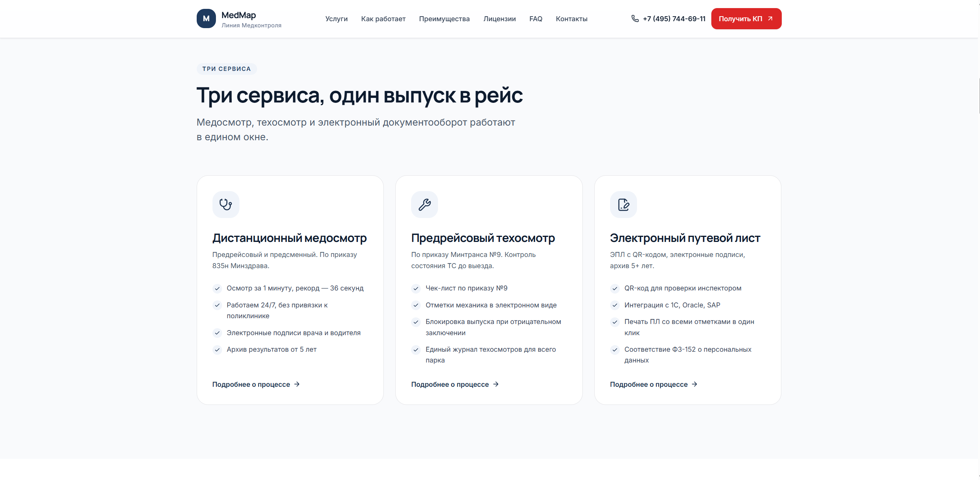Click the checkmark beside 'Единый журнал техосмотров'
This screenshot has height=480, width=980.
(416, 350)
